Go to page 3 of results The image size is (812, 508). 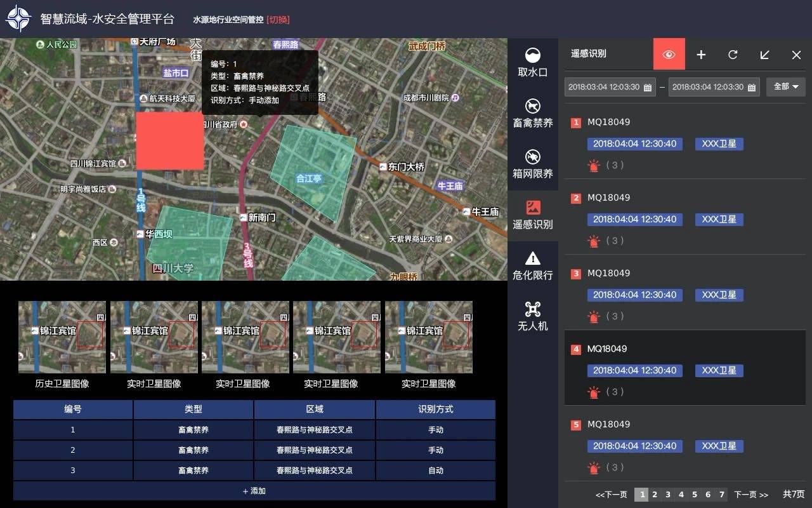(668, 495)
